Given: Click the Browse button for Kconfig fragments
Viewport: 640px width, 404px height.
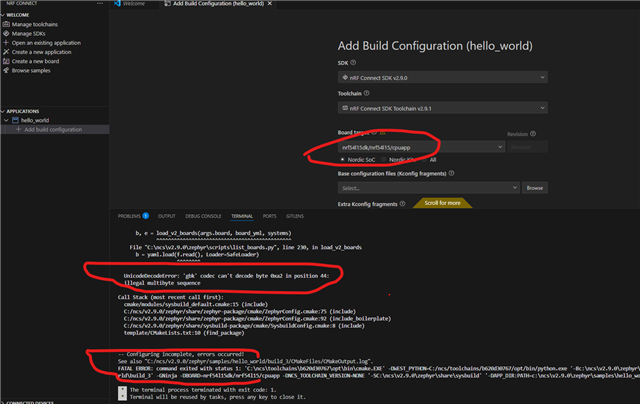Looking at the screenshot, I should click(535, 188).
